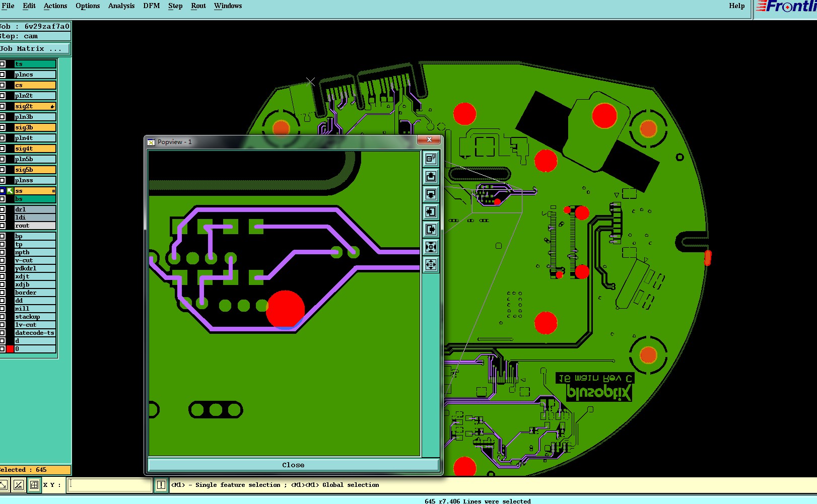Click the exclamation mark icon in the status bar
The image size is (817, 504).
coord(161,485)
